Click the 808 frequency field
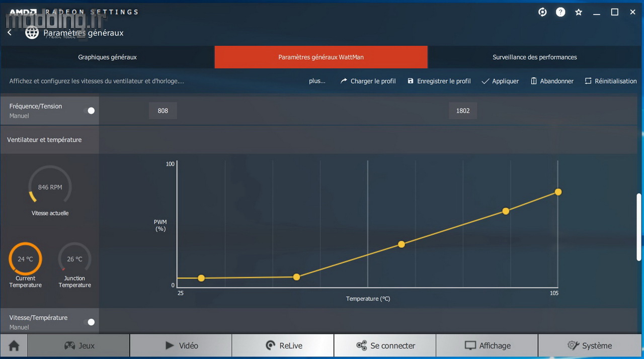Viewport: 644px width, 359px height. (163, 111)
